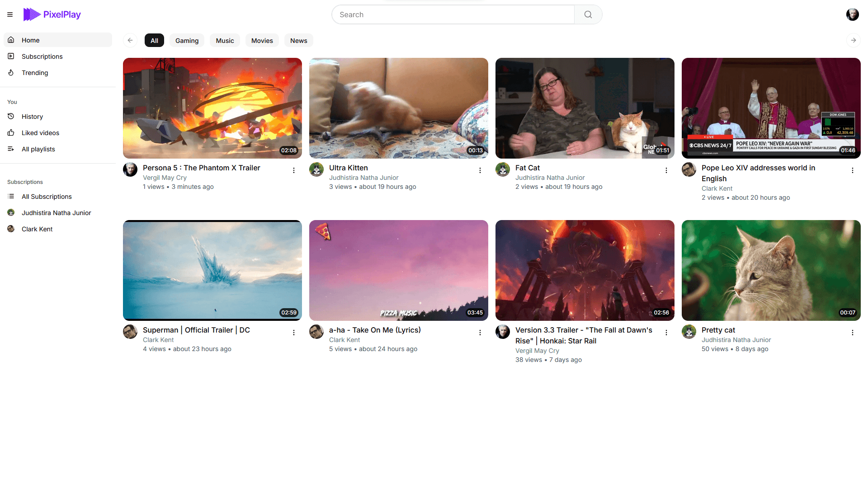868x488 pixels.
Task: Click Clark Kent sidebar avatar
Action: pyautogui.click(x=11, y=229)
